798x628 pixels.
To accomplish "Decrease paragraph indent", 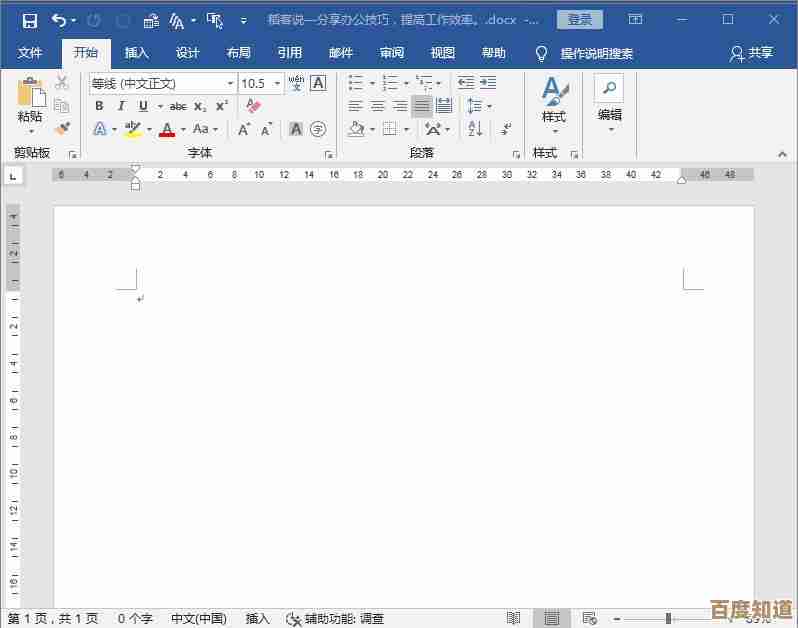I will 466,82.
